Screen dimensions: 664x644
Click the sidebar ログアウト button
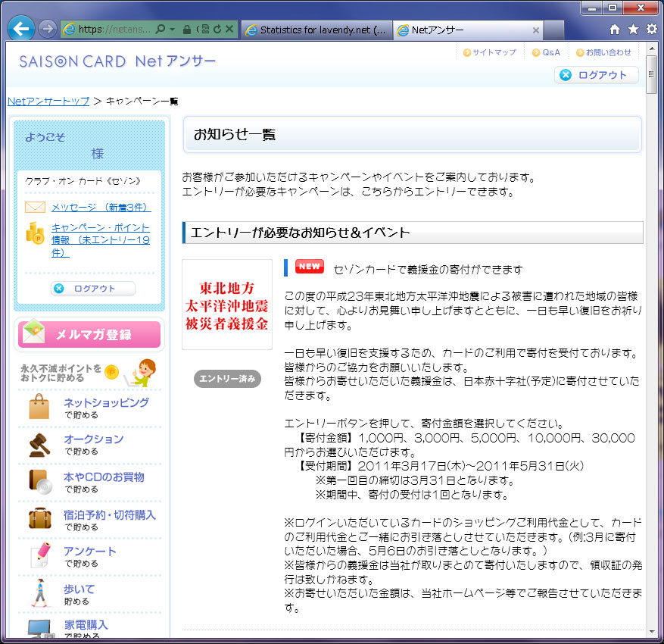[92, 289]
